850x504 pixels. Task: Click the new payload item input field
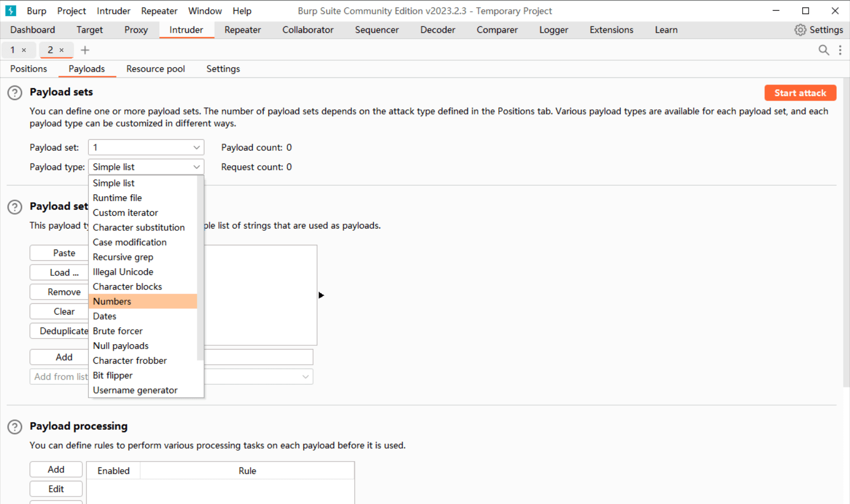[258, 357]
